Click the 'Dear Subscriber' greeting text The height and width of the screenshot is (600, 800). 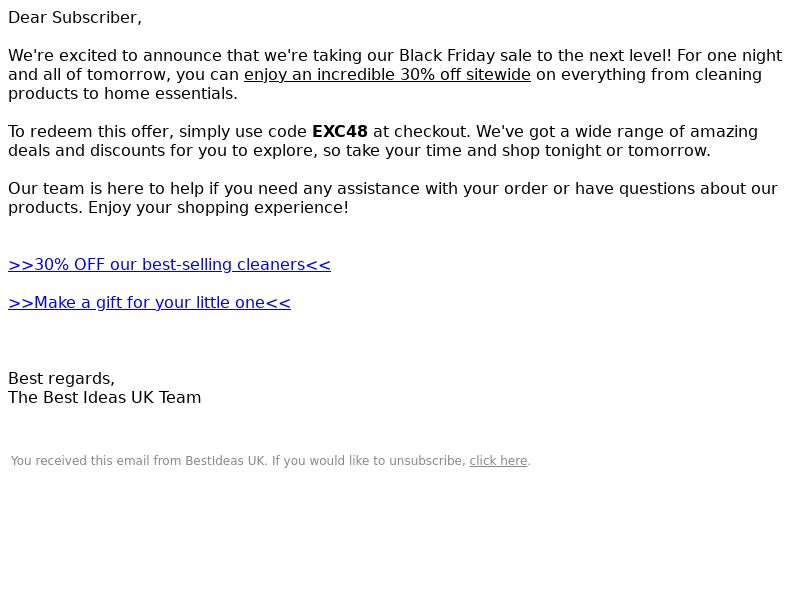(75, 18)
